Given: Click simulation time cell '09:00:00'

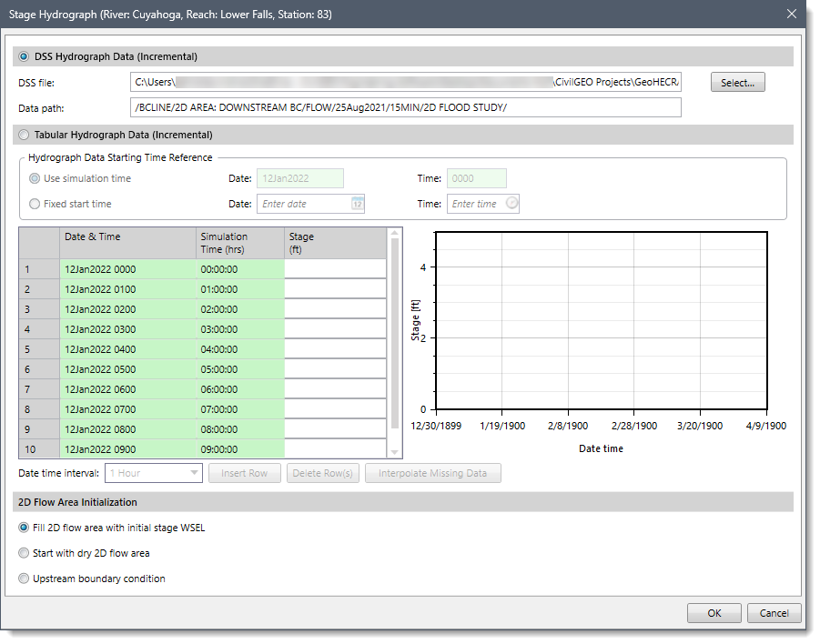Looking at the screenshot, I should coord(240,449).
